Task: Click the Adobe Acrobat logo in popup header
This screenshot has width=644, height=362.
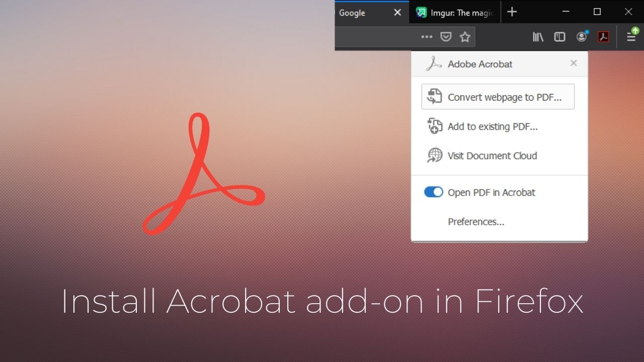Action: pyautogui.click(x=434, y=64)
